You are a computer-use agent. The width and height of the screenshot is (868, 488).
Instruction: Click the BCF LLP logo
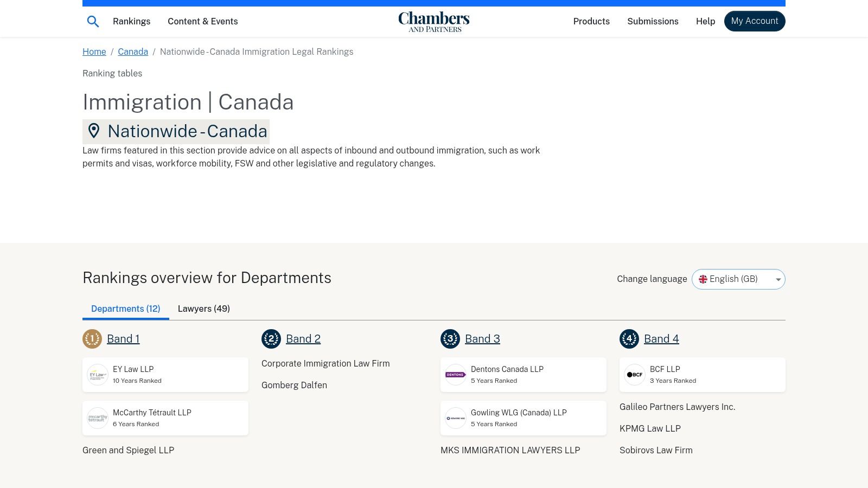[x=634, y=374]
